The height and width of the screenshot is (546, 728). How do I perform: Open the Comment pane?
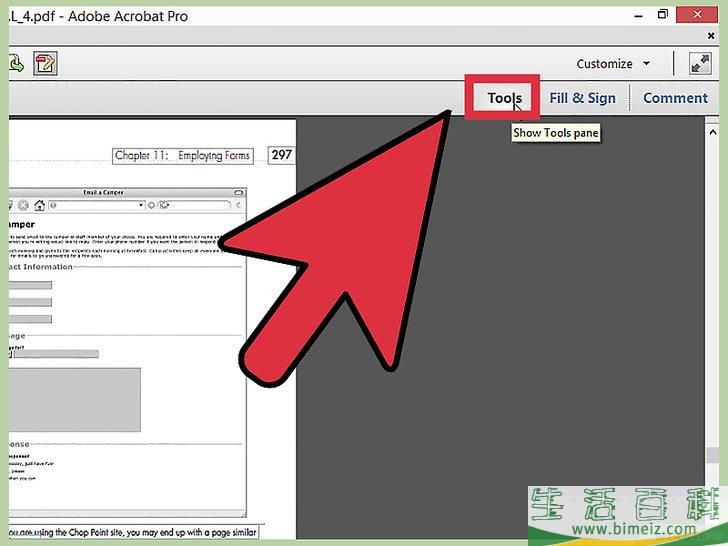[676, 98]
